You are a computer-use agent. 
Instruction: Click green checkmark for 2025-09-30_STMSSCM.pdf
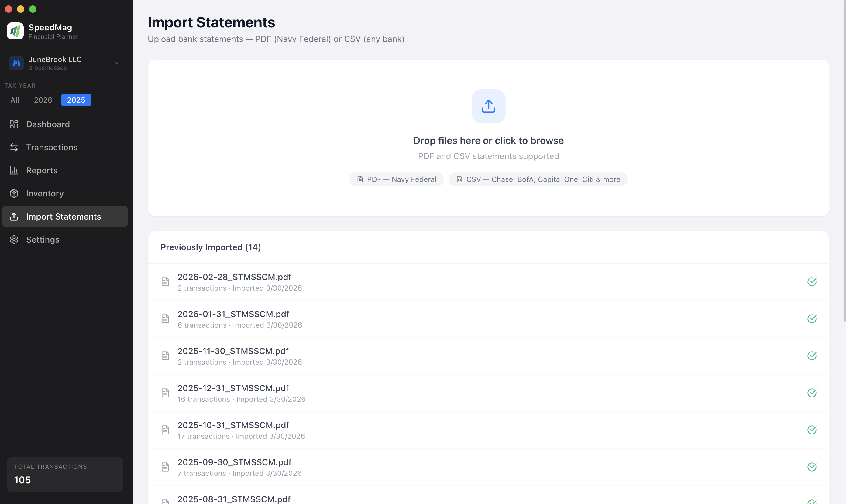point(812,467)
